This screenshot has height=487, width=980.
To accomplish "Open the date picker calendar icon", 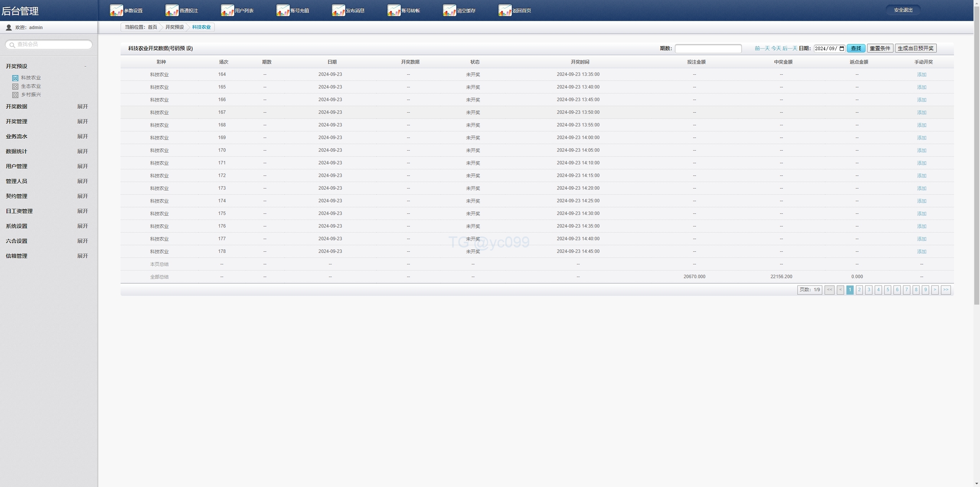I will tap(842, 49).
